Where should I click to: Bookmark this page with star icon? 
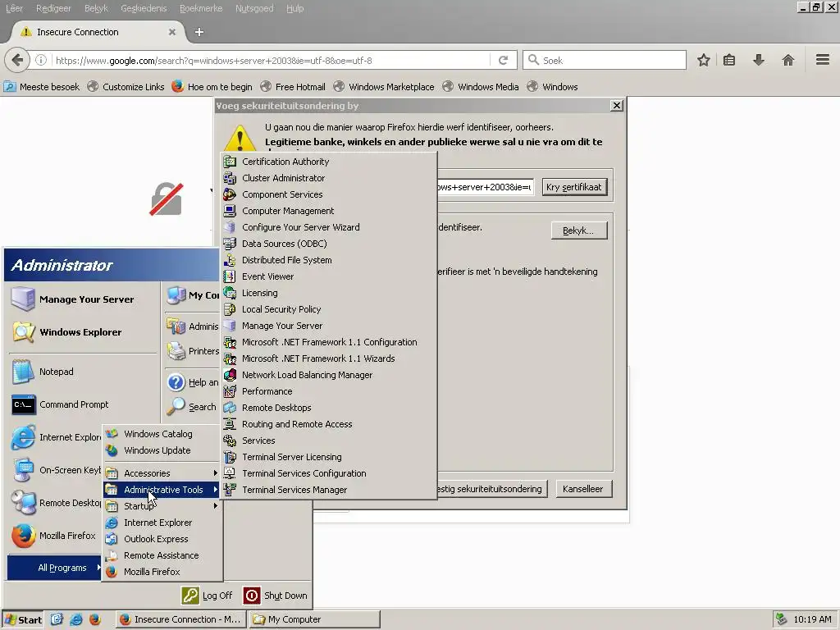click(703, 61)
